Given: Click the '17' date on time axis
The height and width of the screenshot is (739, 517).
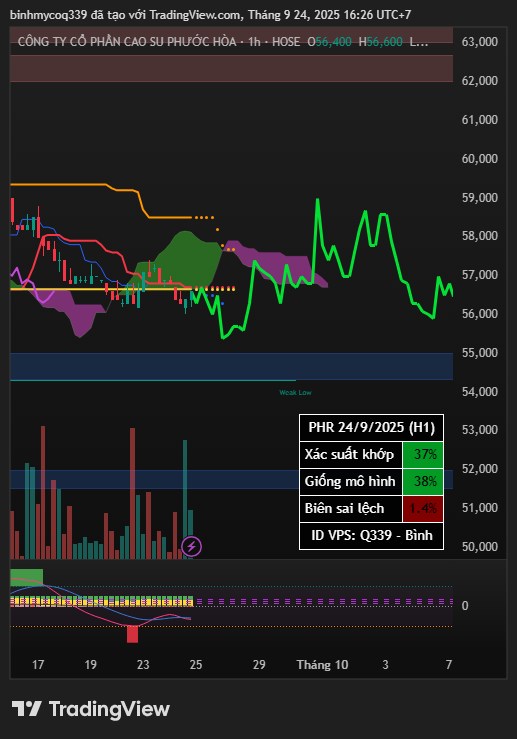Looking at the screenshot, I should 38,665.
